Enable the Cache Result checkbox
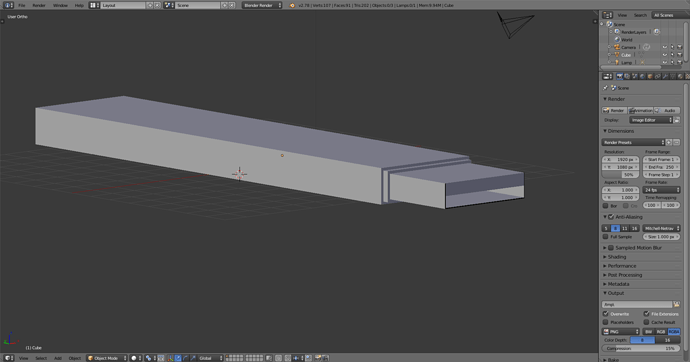Viewport: 690px width, 362px height. 646,322
